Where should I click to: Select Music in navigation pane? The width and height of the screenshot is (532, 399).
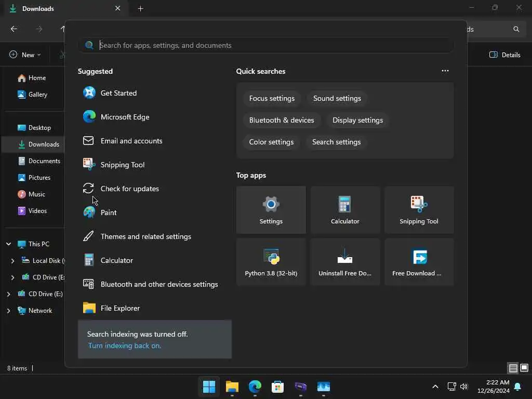32,194
